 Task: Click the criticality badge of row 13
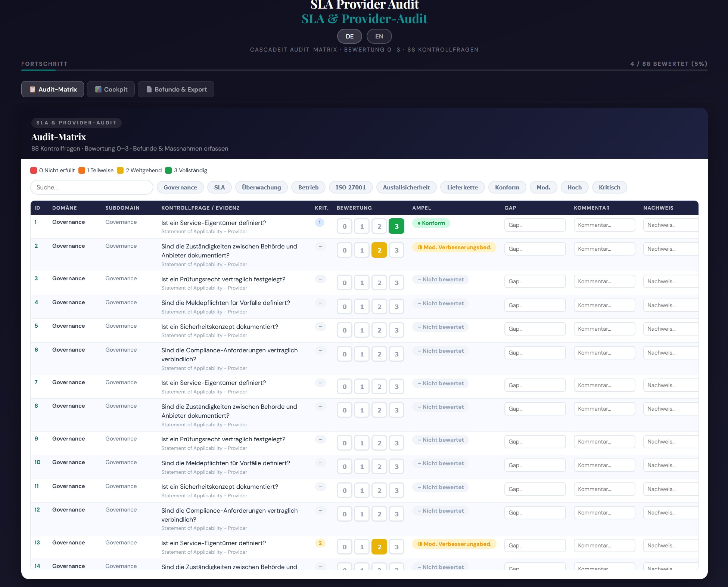click(320, 543)
